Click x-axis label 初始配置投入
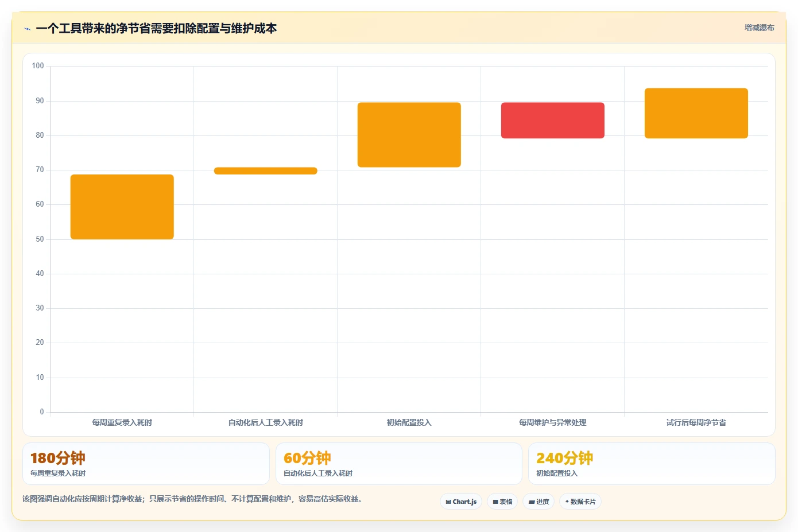Screen dimensions: 798x532 (x=409, y=422)
